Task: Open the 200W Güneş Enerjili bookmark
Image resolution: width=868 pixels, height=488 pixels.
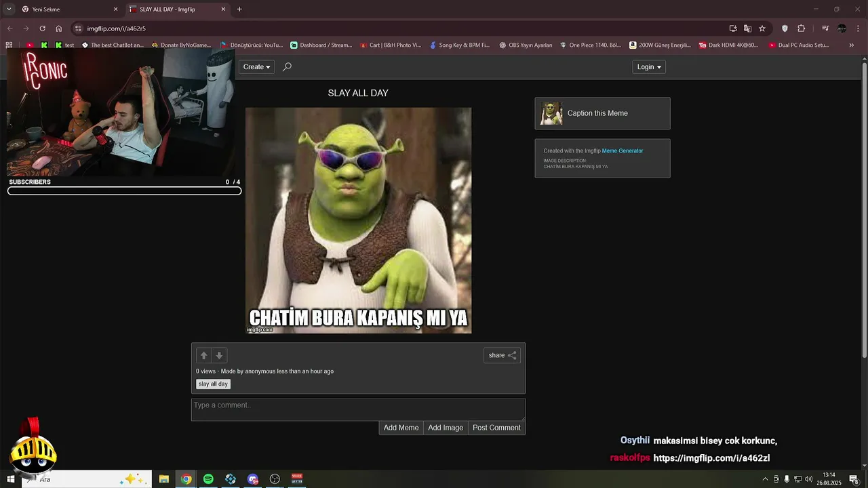Action: click(660, 45)
